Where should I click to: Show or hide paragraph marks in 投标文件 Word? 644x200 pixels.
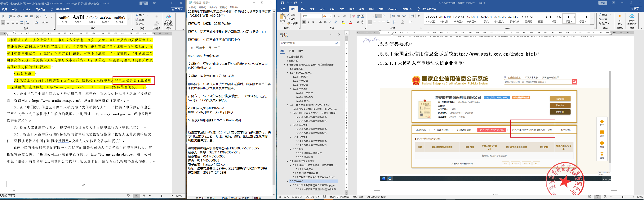pyautogui.click(x=419, y=16)
